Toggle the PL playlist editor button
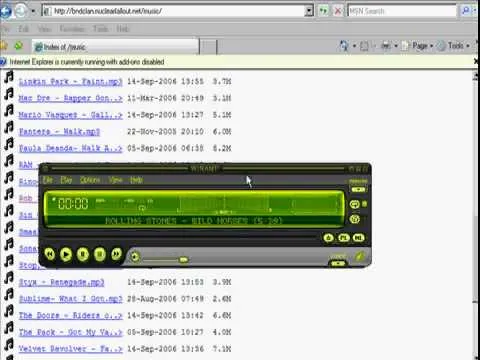 344,237
